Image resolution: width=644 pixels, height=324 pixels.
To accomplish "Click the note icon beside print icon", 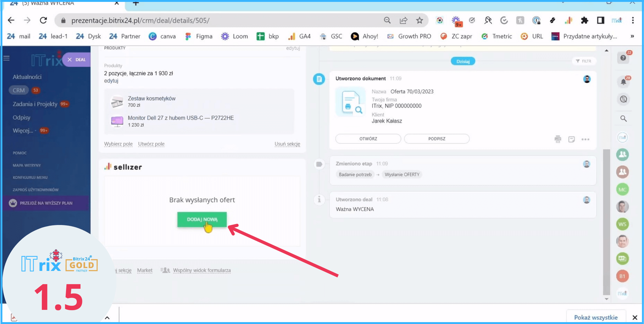I will 571,139.
